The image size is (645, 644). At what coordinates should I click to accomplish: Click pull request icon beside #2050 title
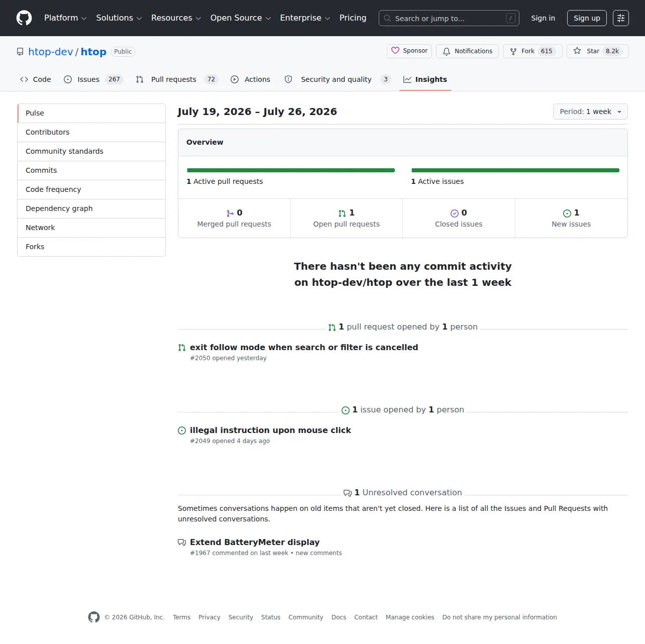(x=182, y=348)
